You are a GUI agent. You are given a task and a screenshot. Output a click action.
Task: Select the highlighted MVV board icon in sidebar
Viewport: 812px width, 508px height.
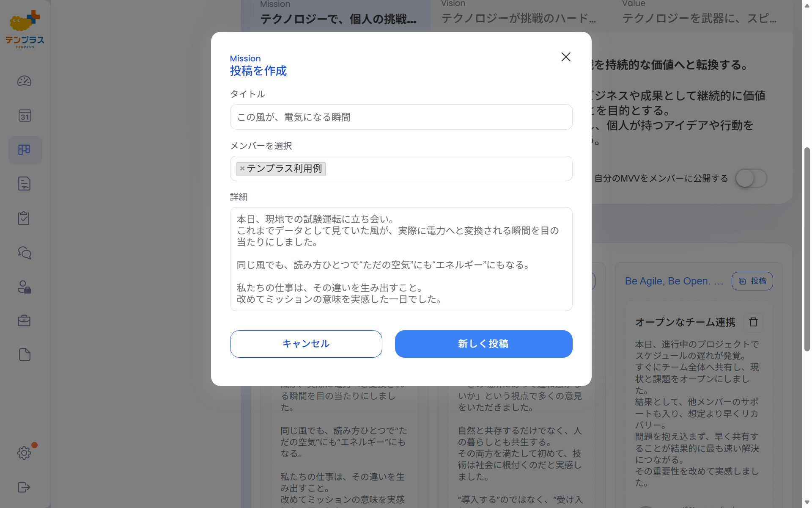(x=25, y=150)
